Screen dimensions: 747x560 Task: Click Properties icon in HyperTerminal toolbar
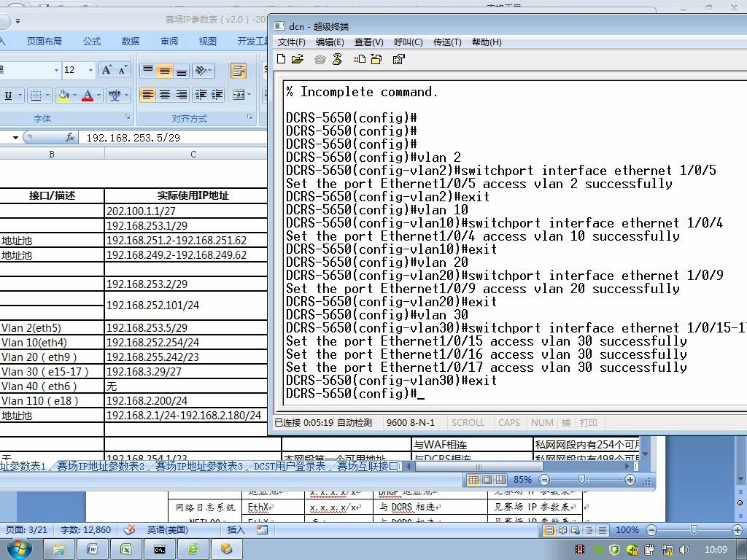(399, 59)
